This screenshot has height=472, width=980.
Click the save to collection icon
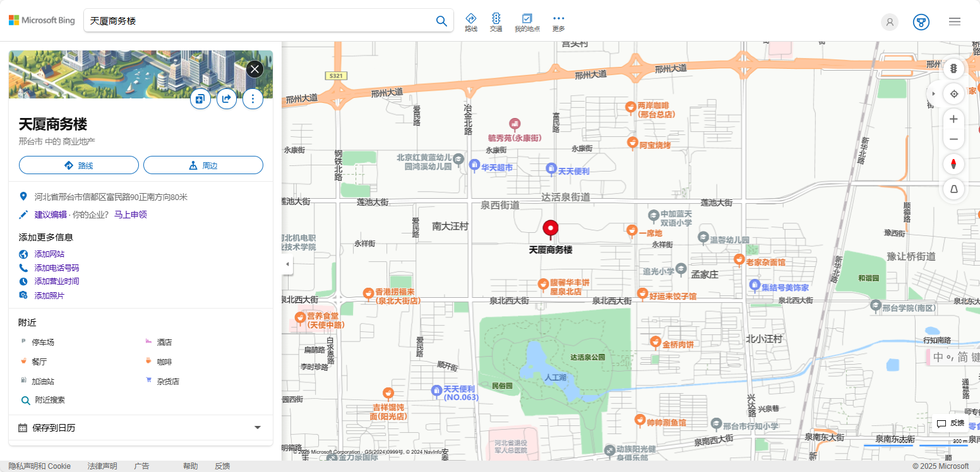pos(200,98)
